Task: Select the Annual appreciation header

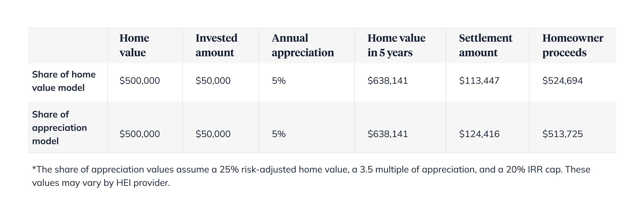Action: point(302,45)
